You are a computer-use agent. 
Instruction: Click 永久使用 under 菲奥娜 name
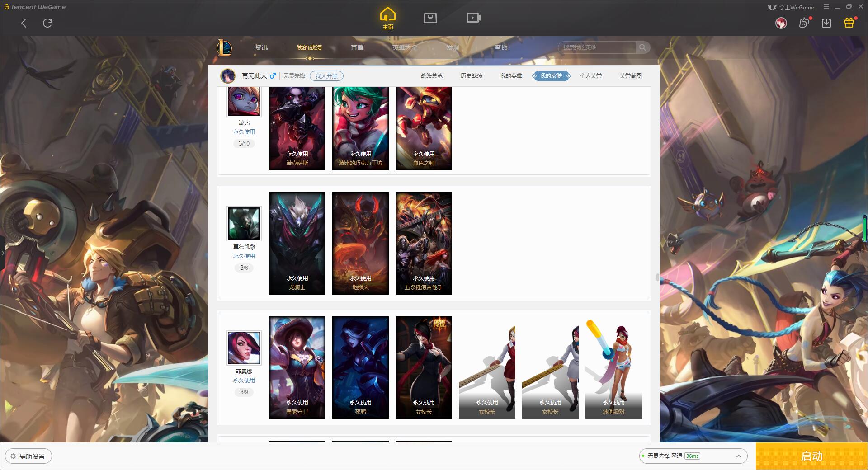[244, 381]
